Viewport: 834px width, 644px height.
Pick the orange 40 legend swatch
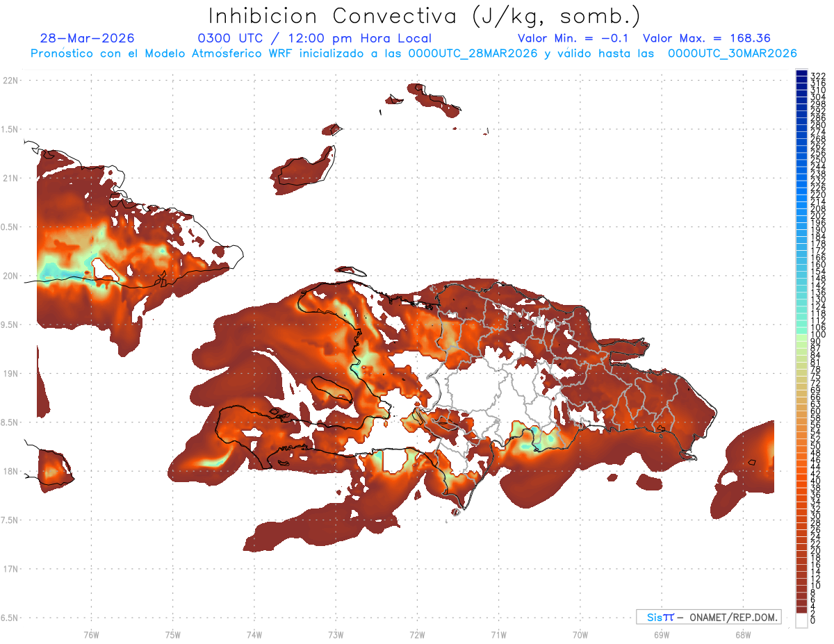[x=801, y=480]
